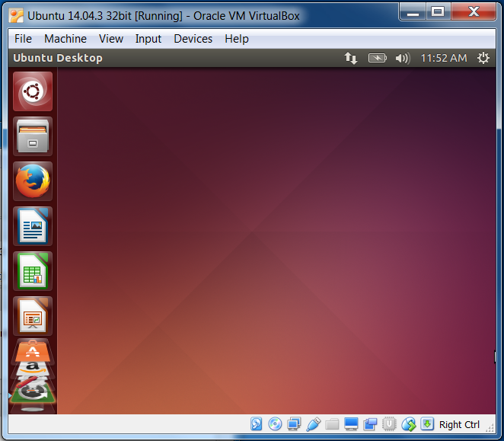Launch LibreOffice Calc spreadsheet
This screenshot has width=504, height=441.
33,271
